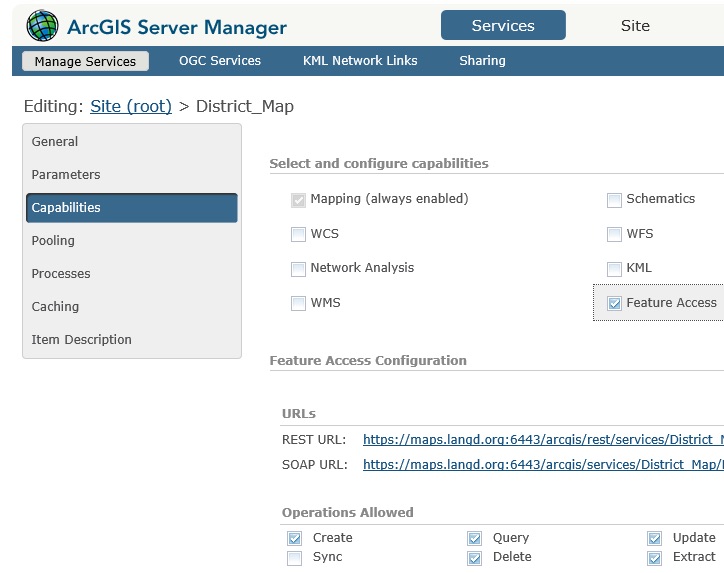The width and height of the screenshot is (724, 573).
Task: Click the disabled Mapping (always enabled) checkbox
Action: coord(298,200)
